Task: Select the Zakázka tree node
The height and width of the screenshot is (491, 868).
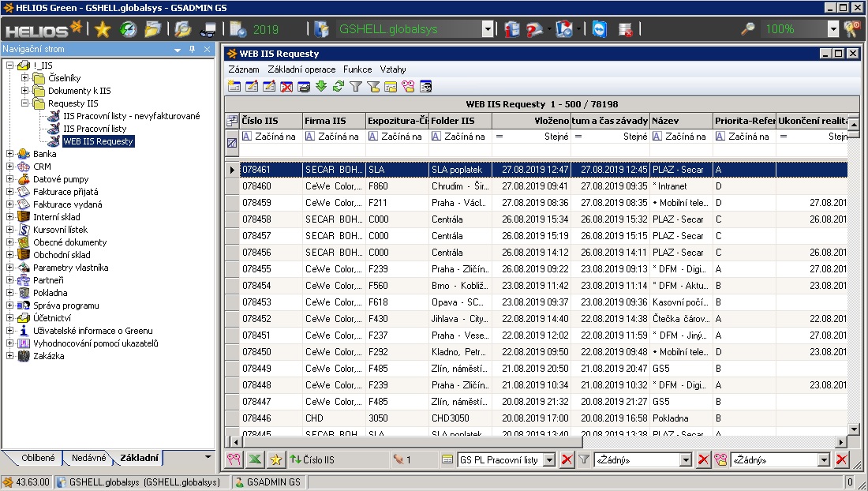Action: coord(49,356)
